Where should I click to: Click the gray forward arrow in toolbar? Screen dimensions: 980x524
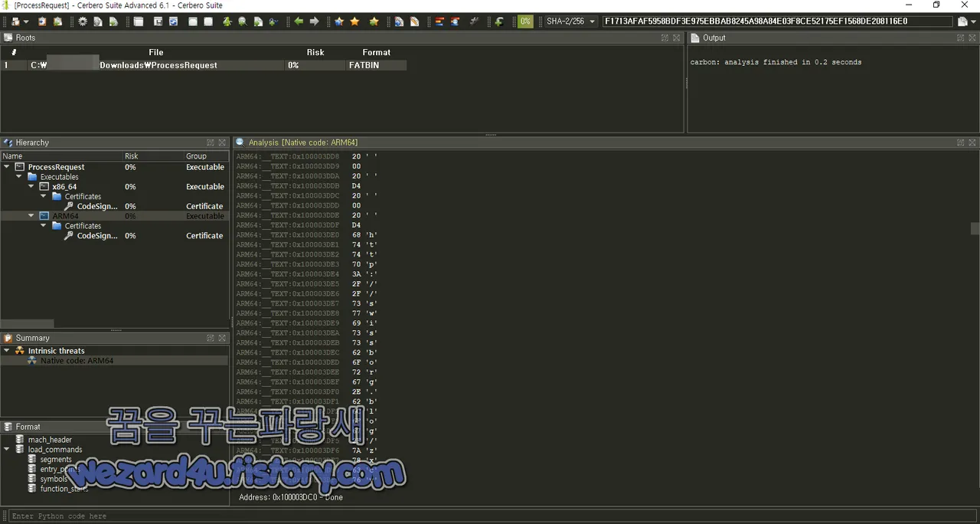pyautogui.click(x=314, y=21)
